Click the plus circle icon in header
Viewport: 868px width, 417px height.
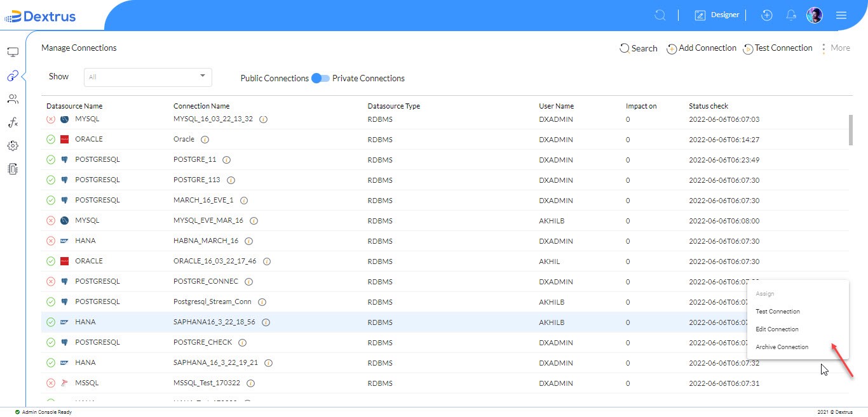[x=767, y=15]
